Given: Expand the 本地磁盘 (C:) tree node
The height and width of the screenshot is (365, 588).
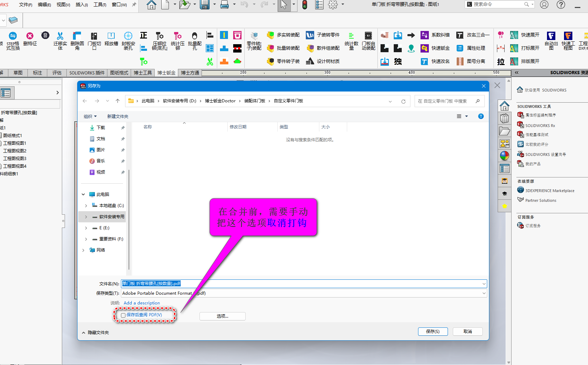Looking at the screenshot, I should [x=86, y=206].
